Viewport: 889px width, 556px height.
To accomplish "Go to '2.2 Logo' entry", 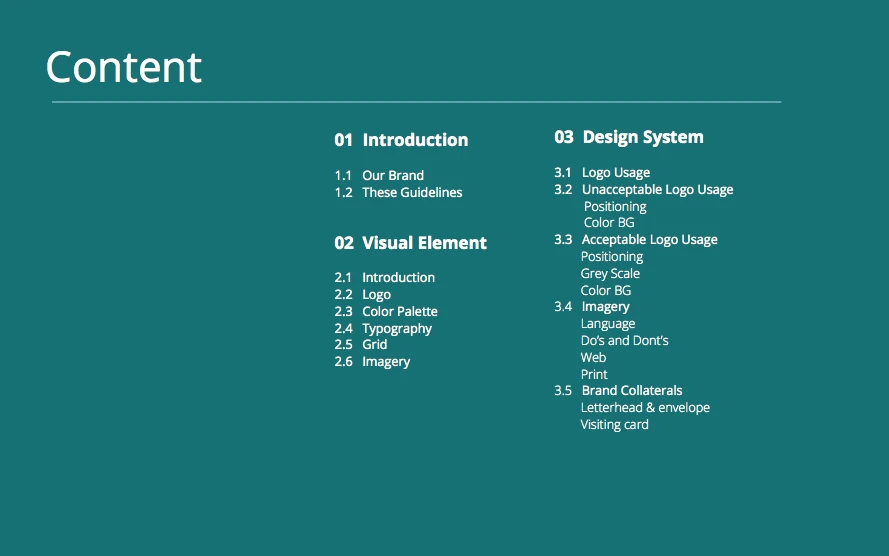I will pyautogui.click(x=362, y=295).
